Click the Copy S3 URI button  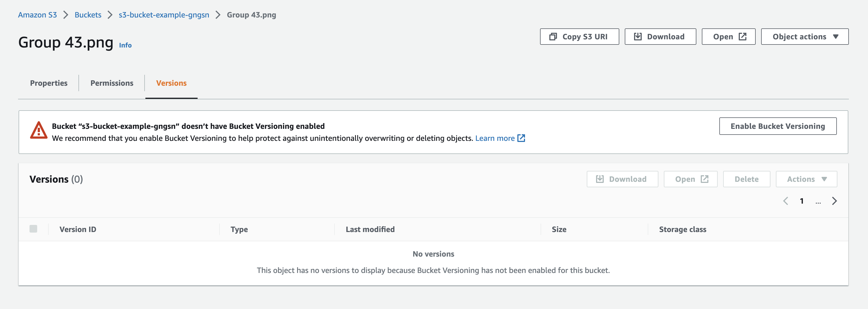tap(579, 37)
